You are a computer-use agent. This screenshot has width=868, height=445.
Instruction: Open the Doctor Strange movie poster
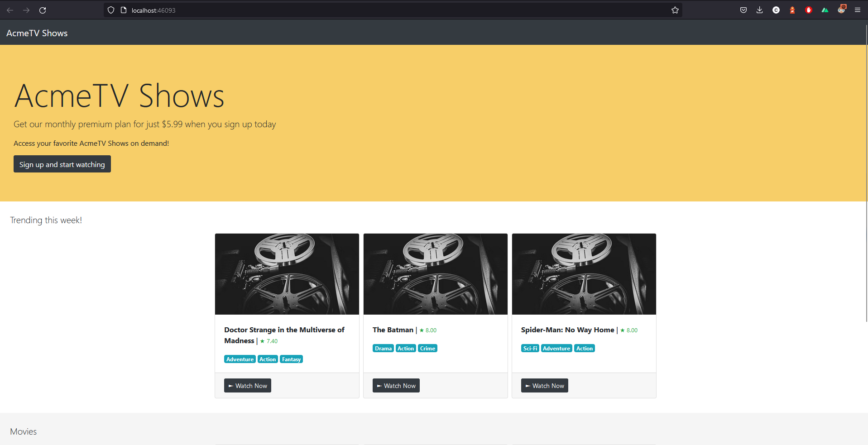(287, 274)
